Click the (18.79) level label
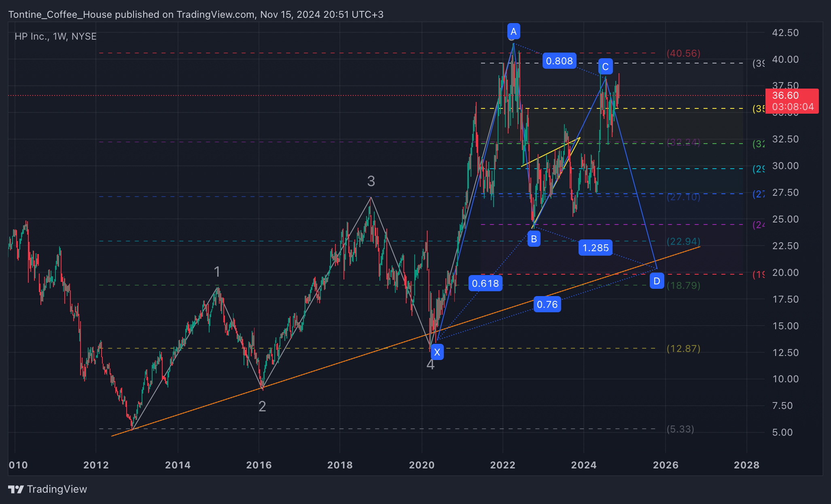The image size is (831, 504). pyautogui.click(x=683, y=286)
